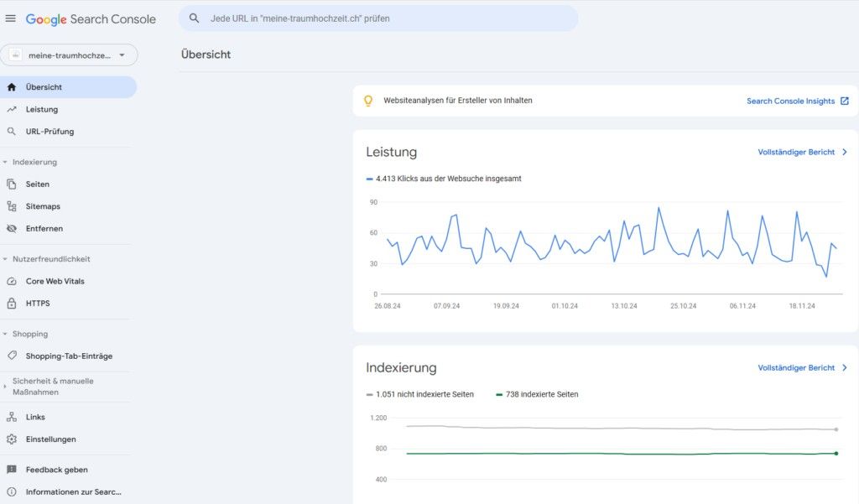Click the Core Web Vitals gauge icon
This screenshot has width=859, height=504.
pos(12,281)
